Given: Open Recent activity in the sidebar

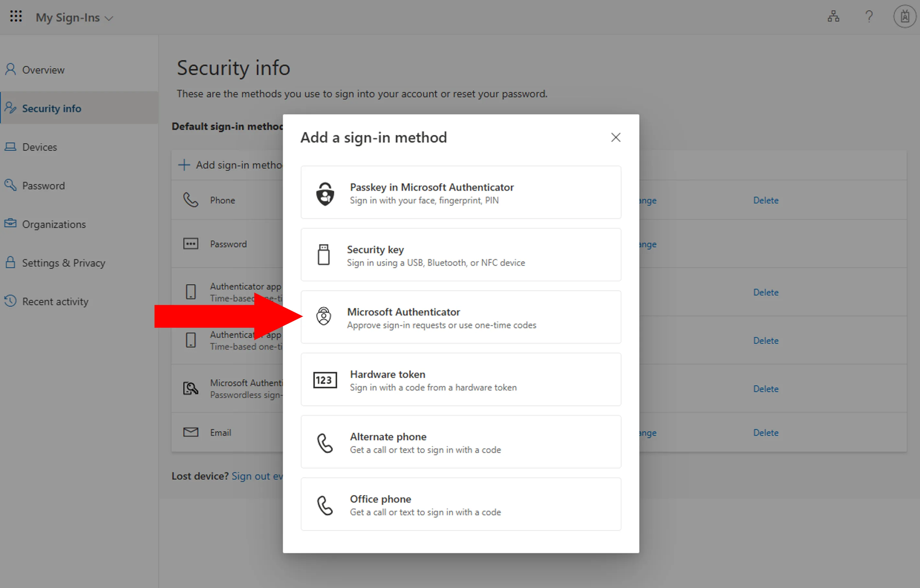Looking at the screenshot, I should point(55,301).
